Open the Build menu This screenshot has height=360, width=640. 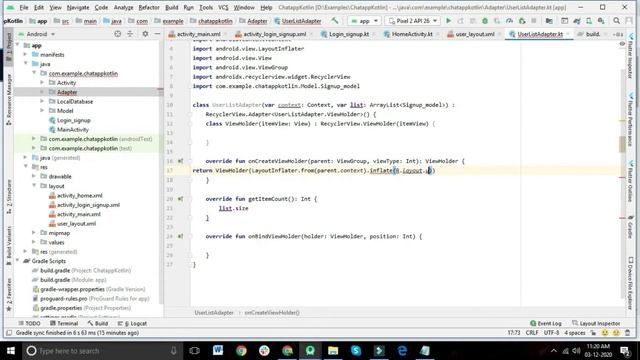(171, 7)
